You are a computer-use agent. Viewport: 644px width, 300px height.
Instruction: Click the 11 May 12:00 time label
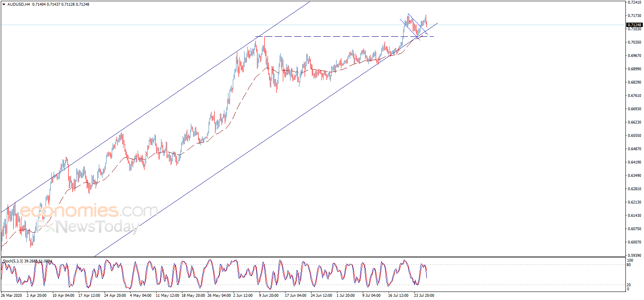click(x=167, y=296)
